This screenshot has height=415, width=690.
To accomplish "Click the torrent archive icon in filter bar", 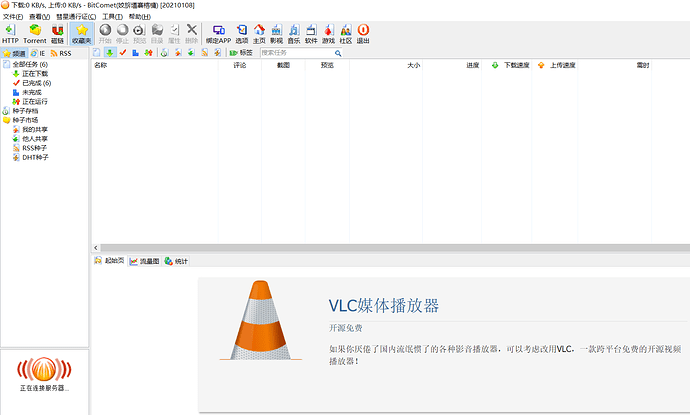I will pos(164,52).
